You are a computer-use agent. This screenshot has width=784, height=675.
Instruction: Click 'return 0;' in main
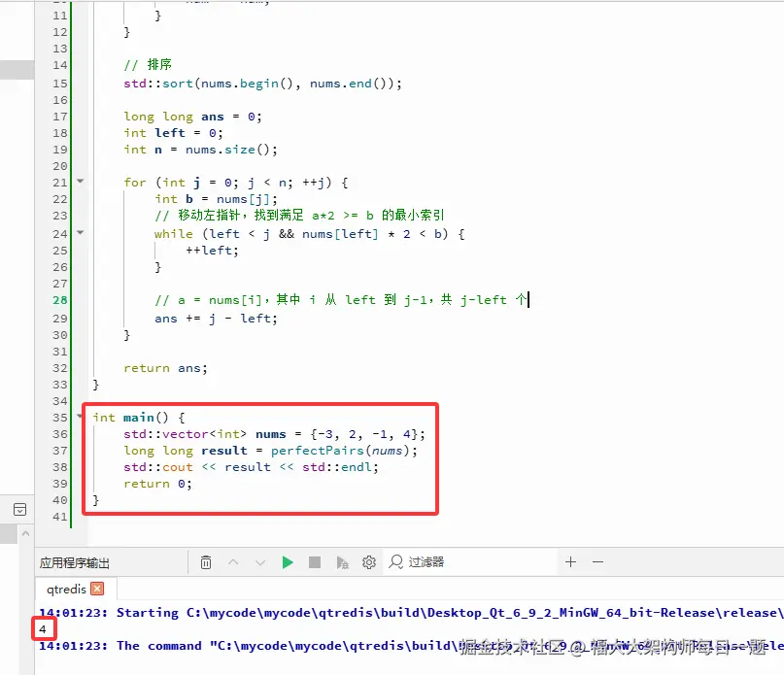coord(157,484)
